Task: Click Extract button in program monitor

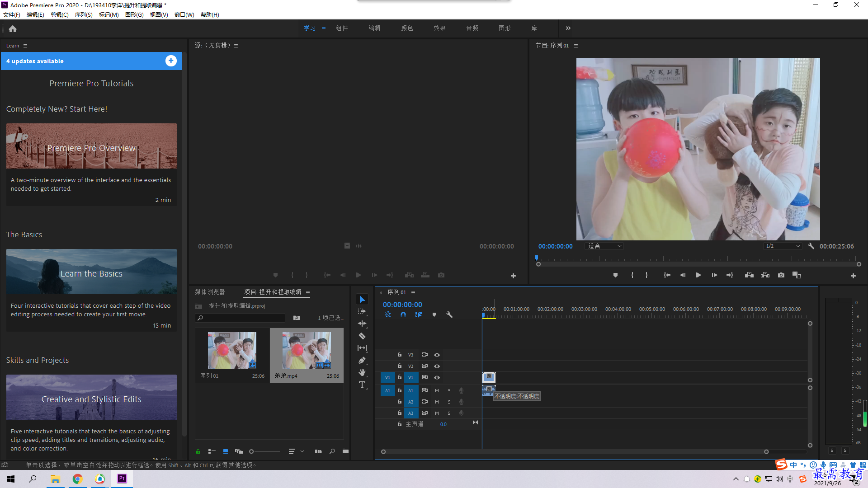Action: pyautogui.click(x=765, y=275)
